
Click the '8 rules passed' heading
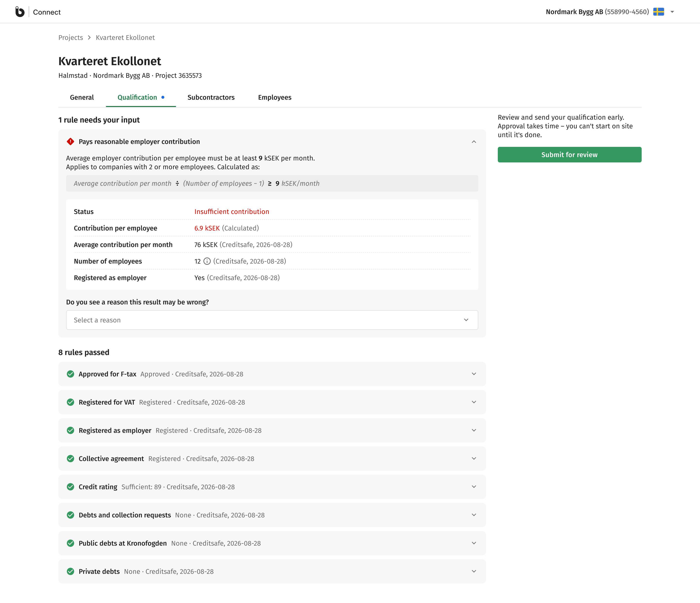click(x=84, y=352)
